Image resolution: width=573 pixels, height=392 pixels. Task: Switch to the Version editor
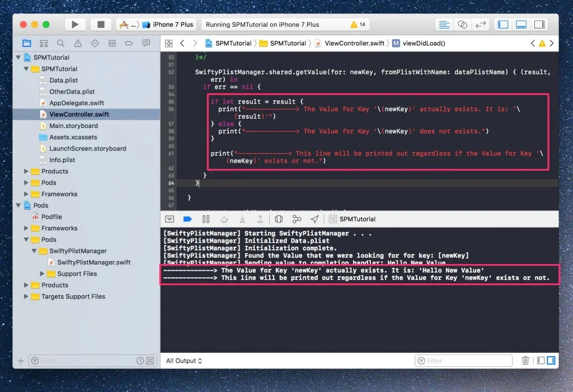[480, 25]
